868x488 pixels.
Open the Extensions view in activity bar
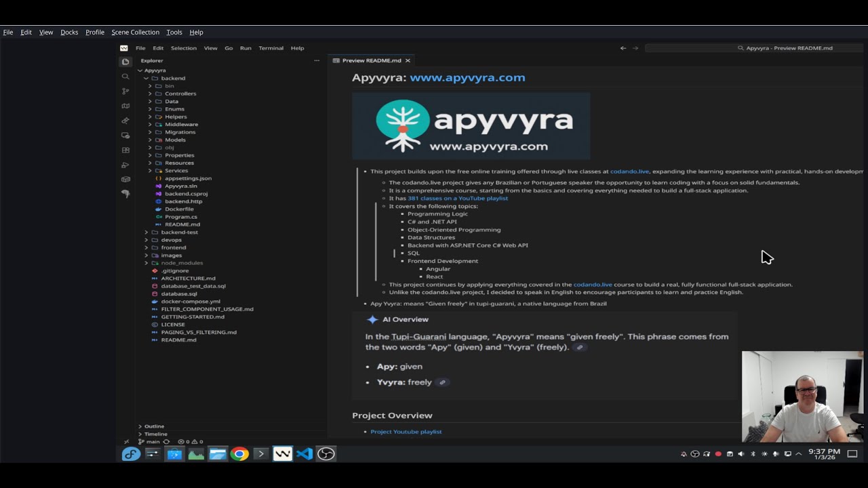125,150
